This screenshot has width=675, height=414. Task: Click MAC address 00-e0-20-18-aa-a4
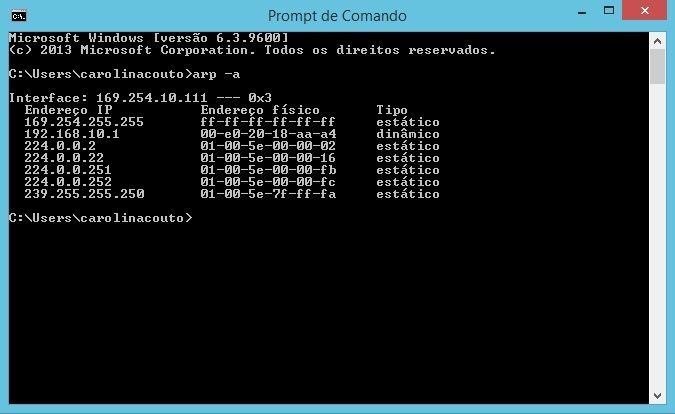pyautogui.click(x=268, y=134)
